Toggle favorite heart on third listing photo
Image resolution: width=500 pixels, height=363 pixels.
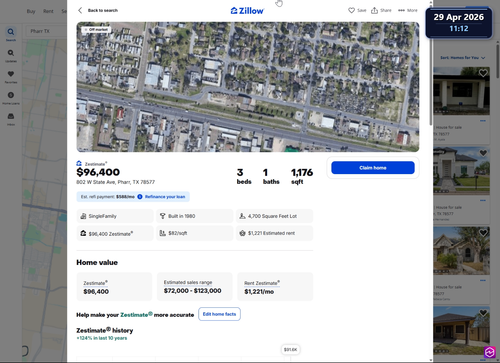483,233
